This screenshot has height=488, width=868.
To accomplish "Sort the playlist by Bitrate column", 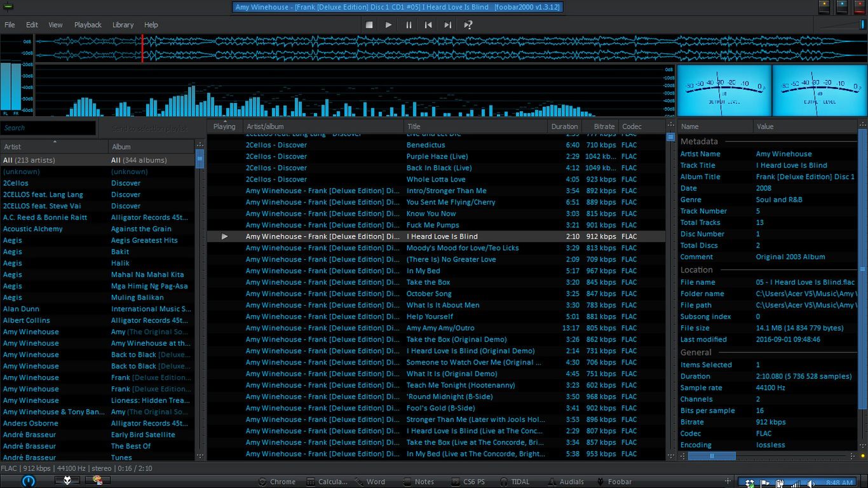I will [x=600, y=126].
